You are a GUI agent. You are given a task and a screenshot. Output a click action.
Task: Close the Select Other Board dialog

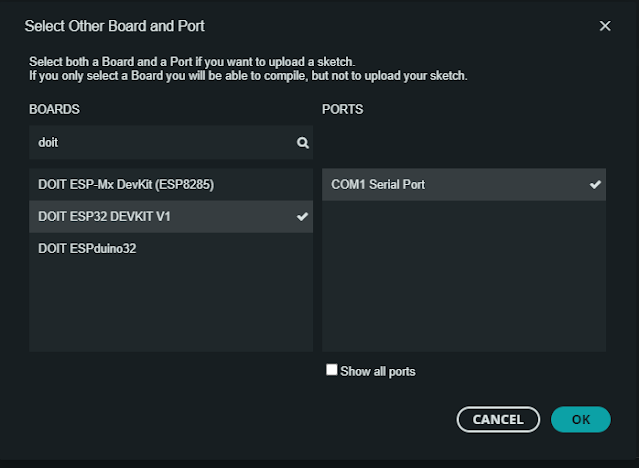pyautogui.click(x=605, y=26)
